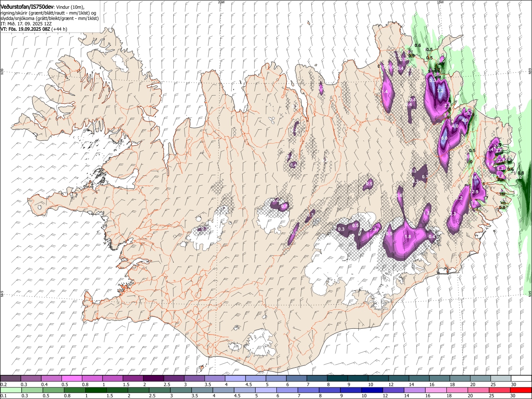The width and height of the screenshot is (532, 399).
Task: Click the purple swatch between 1.5 and 2
Action: (x=133, y=378)
